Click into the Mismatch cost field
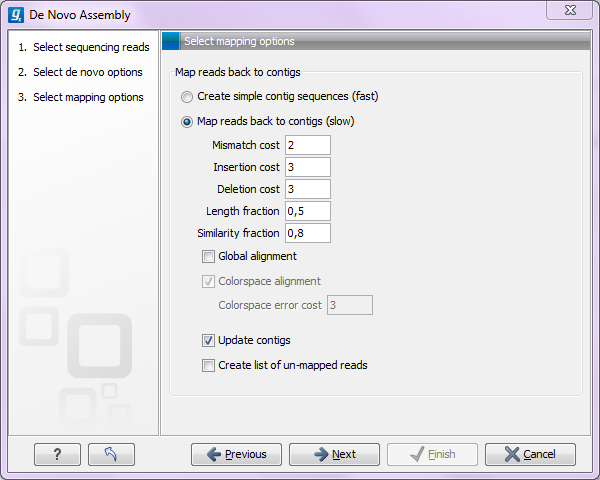 [307, 146]
